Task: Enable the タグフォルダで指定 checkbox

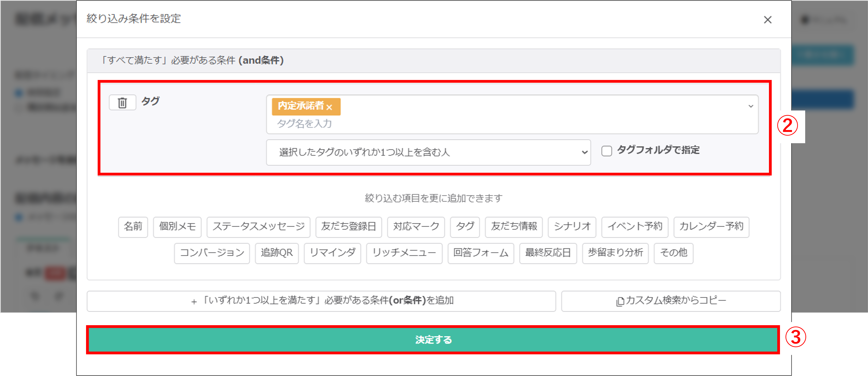Action: 606,151
